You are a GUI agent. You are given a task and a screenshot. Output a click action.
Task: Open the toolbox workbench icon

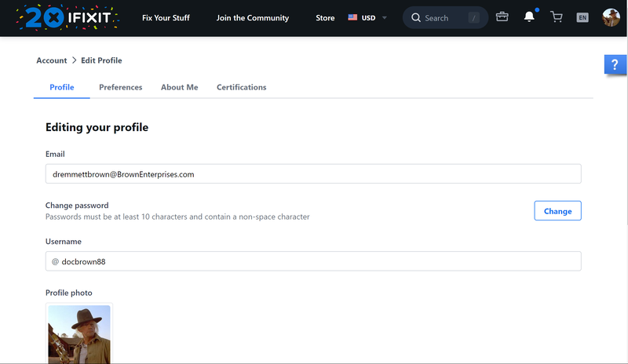[502, 17]
